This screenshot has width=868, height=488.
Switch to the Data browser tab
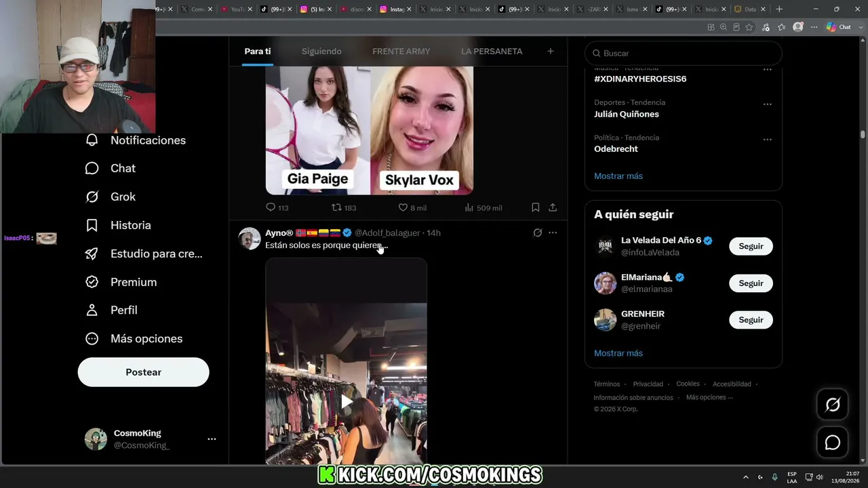point(750,9)
